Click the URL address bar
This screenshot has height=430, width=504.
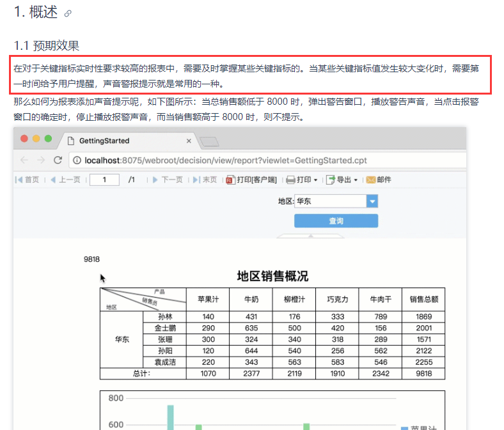point(268,160)
